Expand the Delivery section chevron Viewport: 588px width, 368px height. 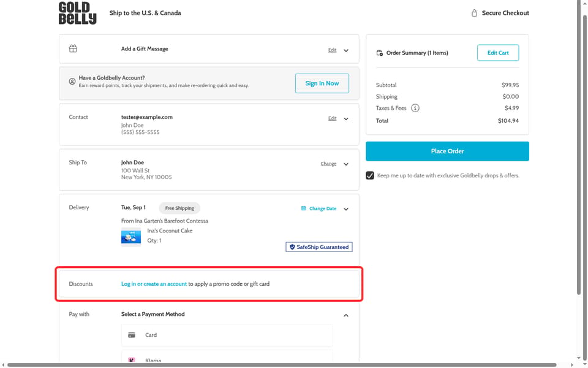point(345,209)
